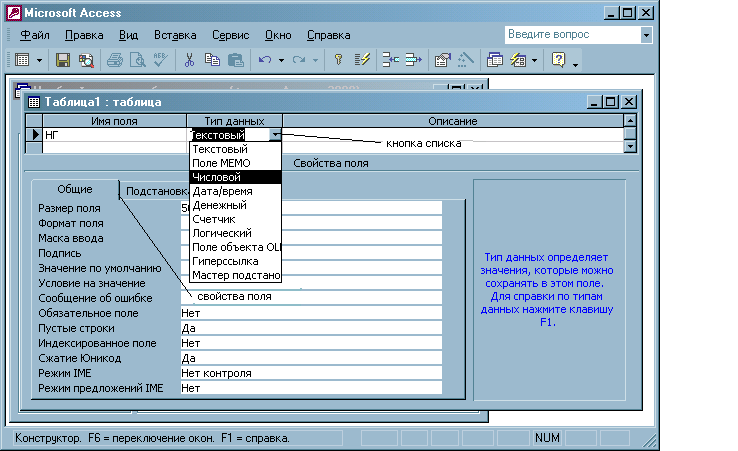The width and height of the screenshot is (738, 451).
Task: Click the Print toolbar icon
Action: pyautogui.click(x=114, y=60)
